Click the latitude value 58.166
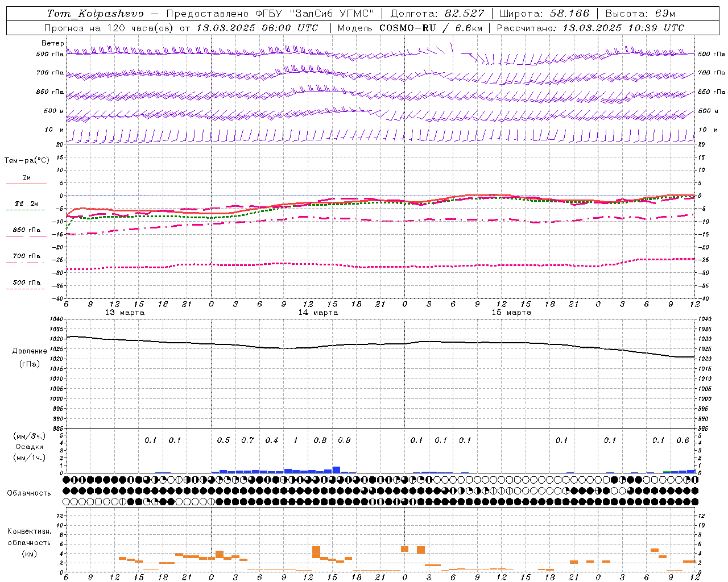Viewport: 728px width, 582px height. pos(570,14)
